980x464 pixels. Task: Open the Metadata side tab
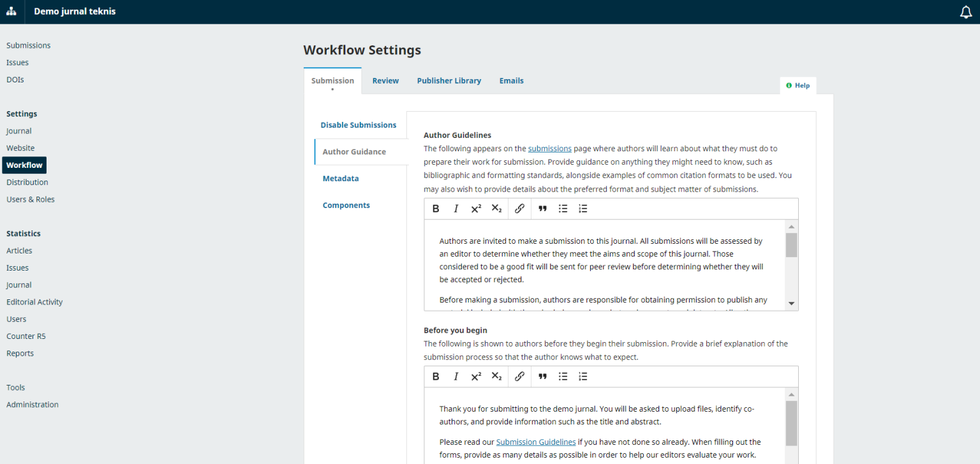(341, 179)
